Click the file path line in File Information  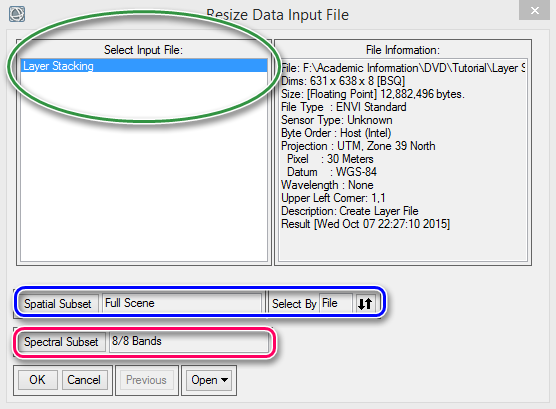pos(403,68)
